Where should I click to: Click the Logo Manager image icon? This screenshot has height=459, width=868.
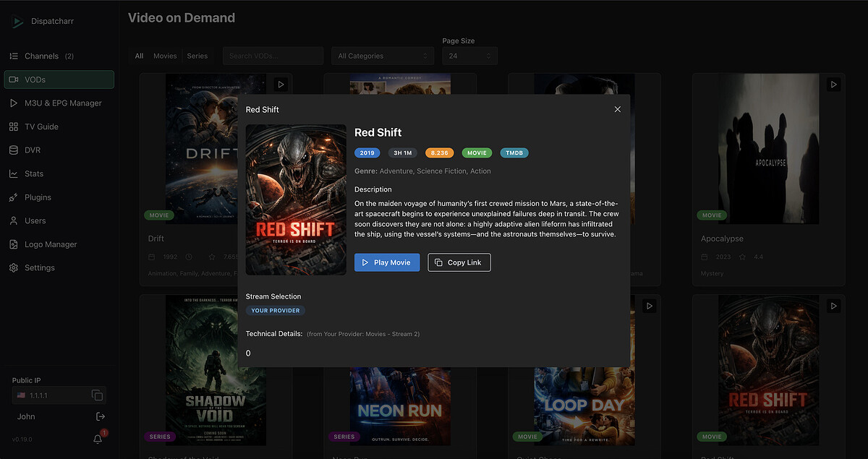tap(13, 244)
